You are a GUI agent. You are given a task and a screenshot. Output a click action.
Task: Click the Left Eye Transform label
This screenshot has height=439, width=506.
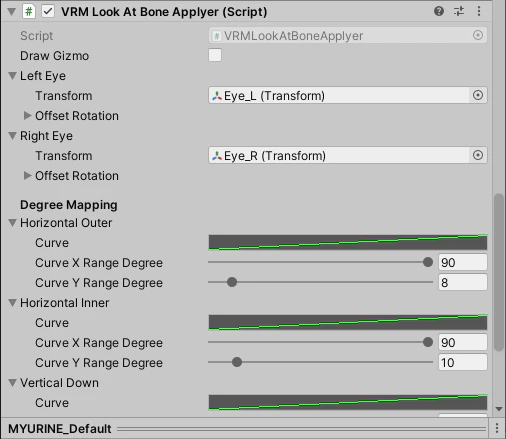(x=64, y=96)
